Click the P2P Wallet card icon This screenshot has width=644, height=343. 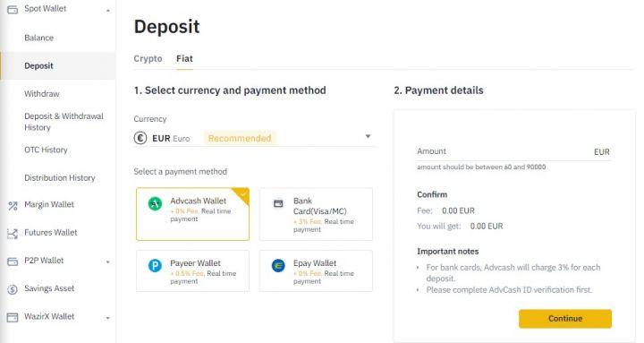(x=13, y=262)
